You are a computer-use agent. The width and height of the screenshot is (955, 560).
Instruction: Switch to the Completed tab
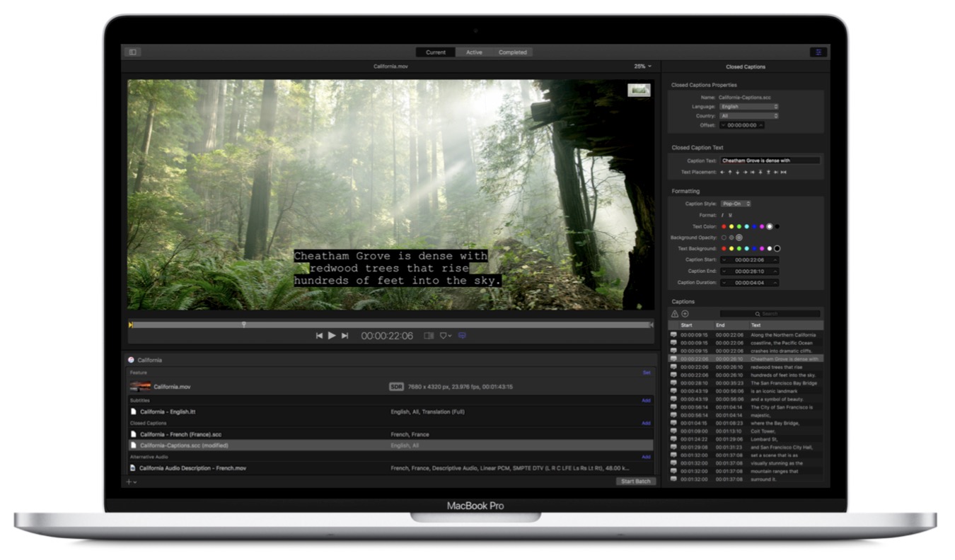tap(512, 52)
